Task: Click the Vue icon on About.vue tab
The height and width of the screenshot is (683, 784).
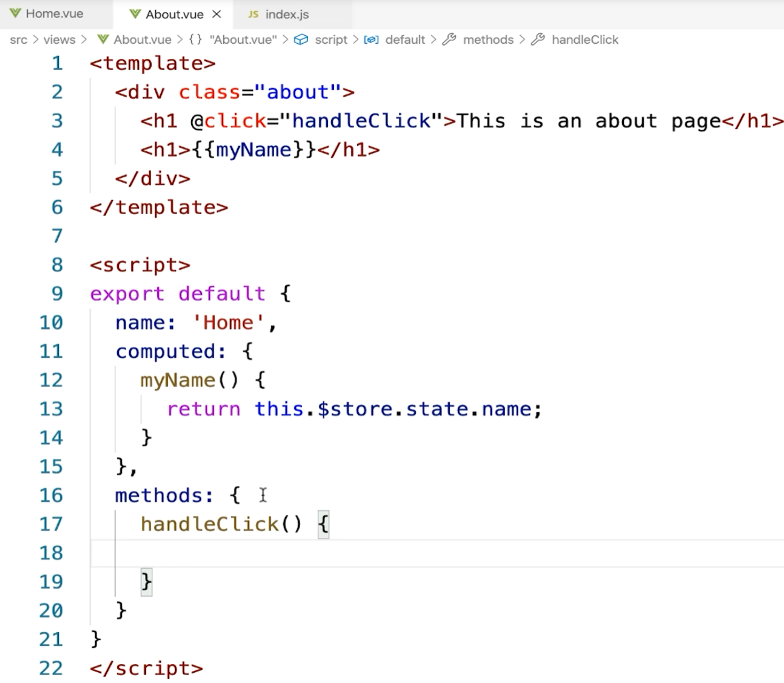Action: pos(135,14)
